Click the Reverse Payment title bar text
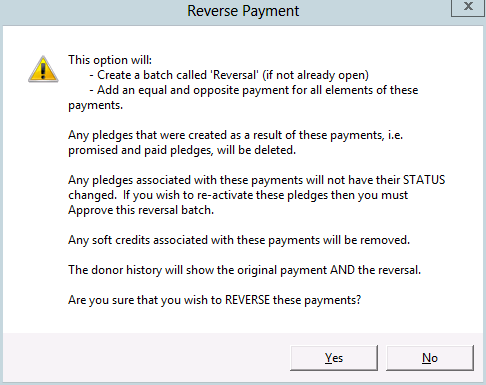The width and height of the screenshot is (486, 385). (243, 11)
